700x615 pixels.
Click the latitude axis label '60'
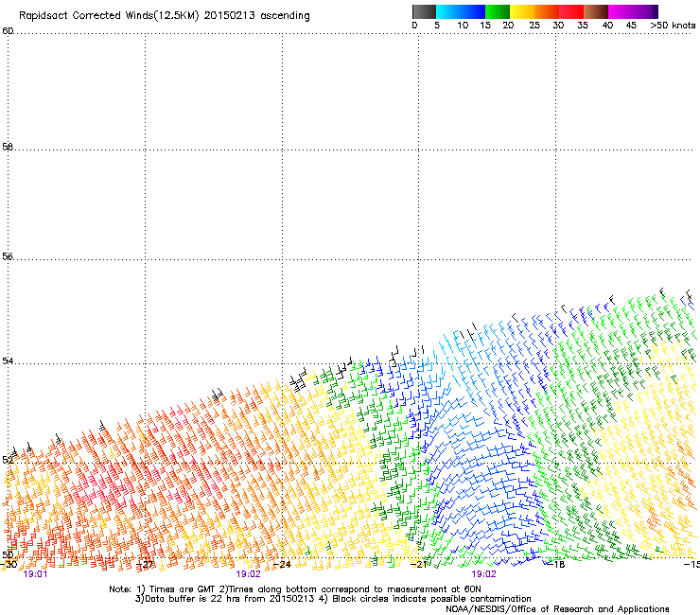8,31
